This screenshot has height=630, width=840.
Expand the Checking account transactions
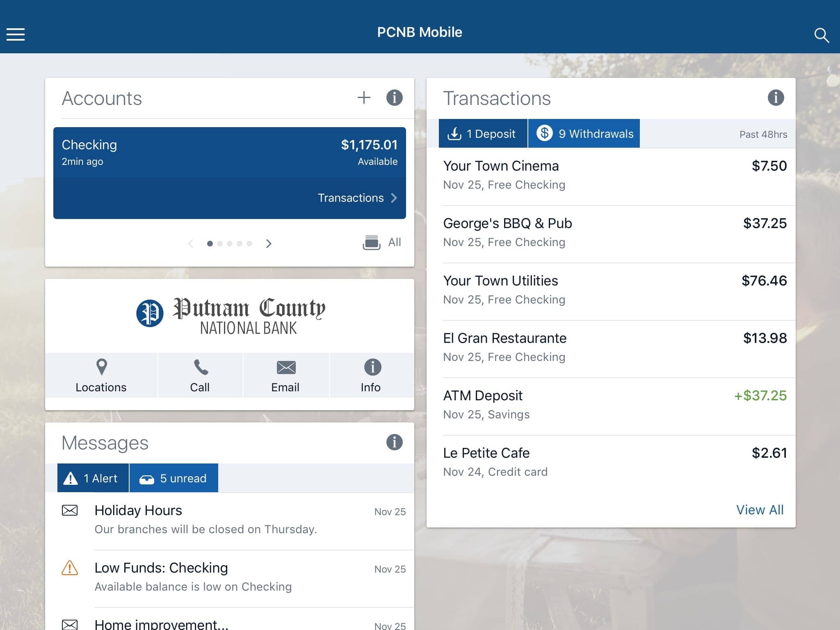click(x=357, y=197)
